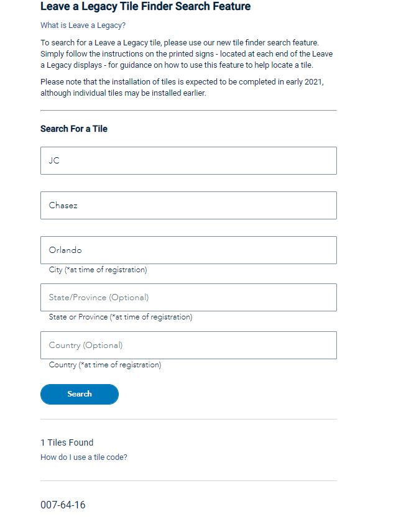
Task: Click the Country helper label below the field
Action: (x=104, y=365)
